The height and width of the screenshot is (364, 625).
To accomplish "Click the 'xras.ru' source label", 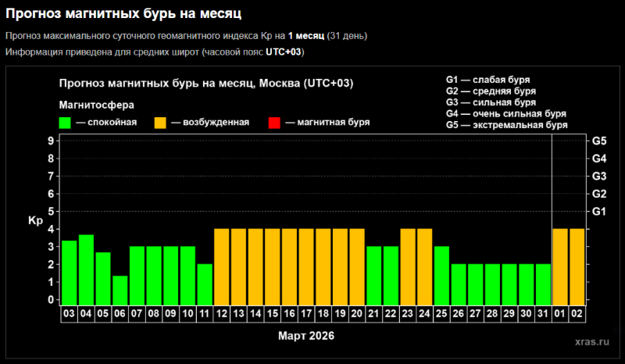I will click(592, 341).
